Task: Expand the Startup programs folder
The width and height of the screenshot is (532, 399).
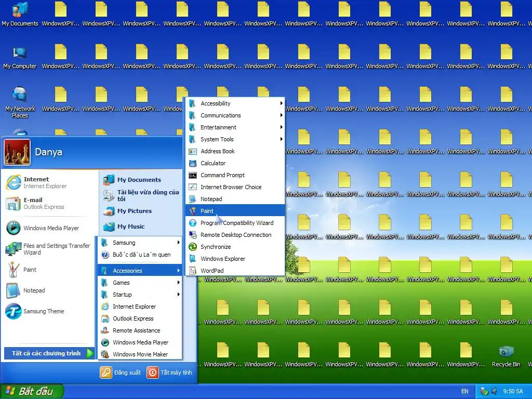Action: pos(140,295)
